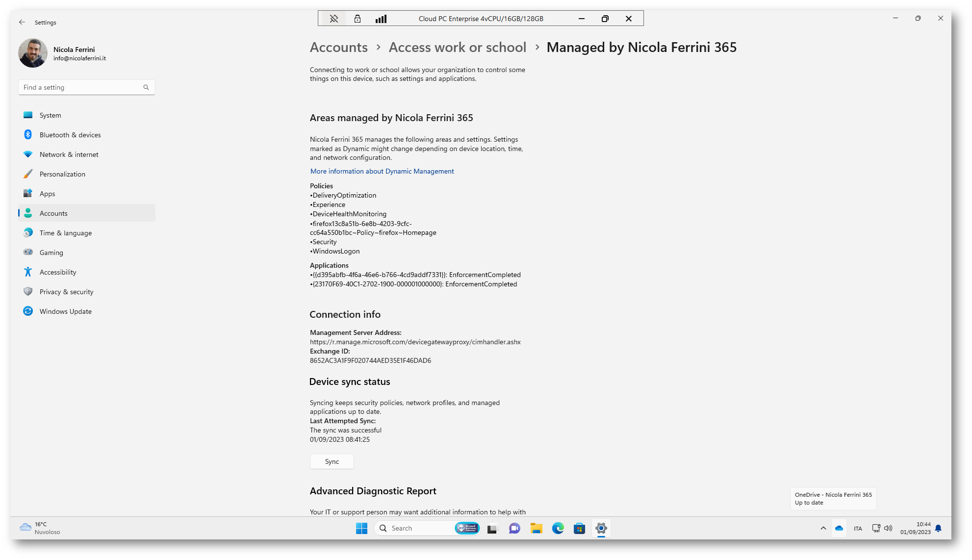
Task: Click the Personalization paintbrush icon
Action: [28, 174]
